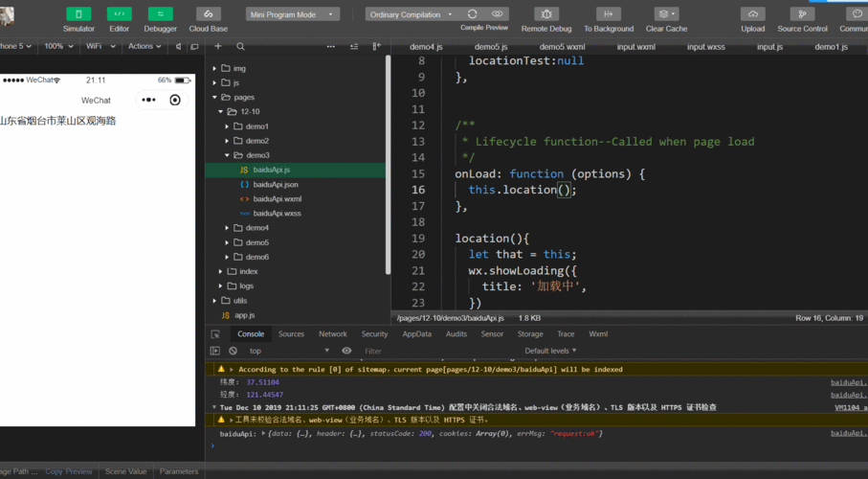Open the file tree more options
868x479 pixels.
tap(330, 47)
